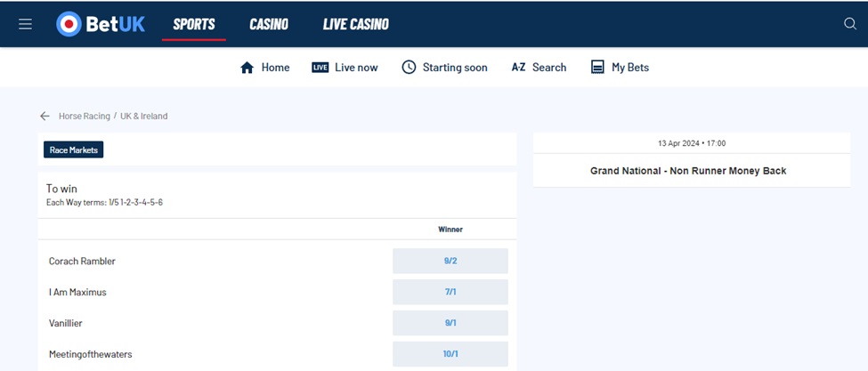Click the Starting soon clock icon
This screenshot has width=868, height=371.
point(409,68)
